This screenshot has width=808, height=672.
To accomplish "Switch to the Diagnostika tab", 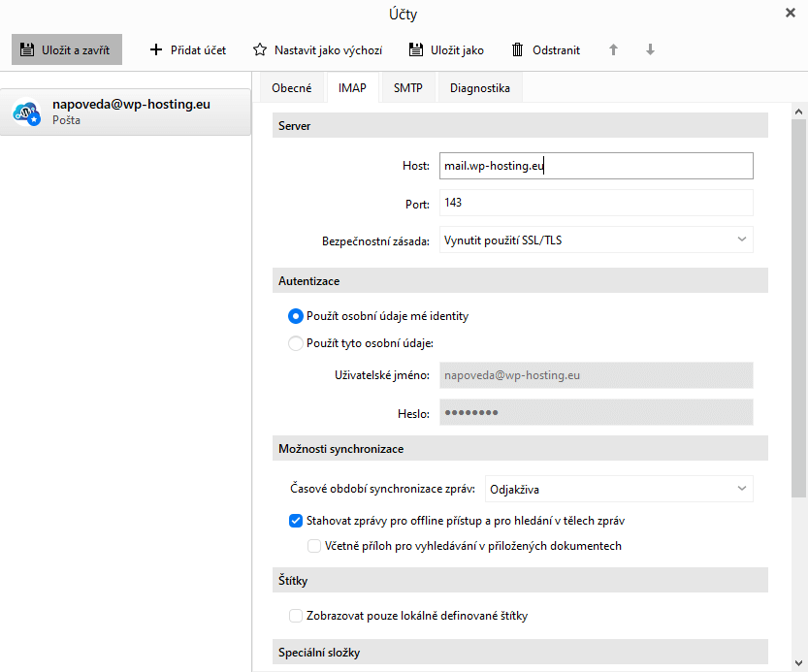I will click(479, 88).
